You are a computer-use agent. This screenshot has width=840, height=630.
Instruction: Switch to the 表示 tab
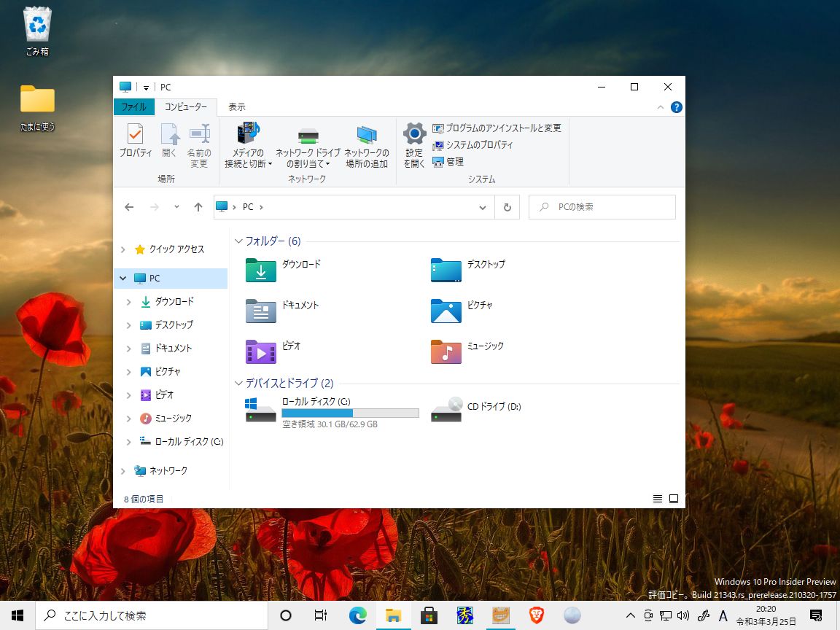pos(236,106)
